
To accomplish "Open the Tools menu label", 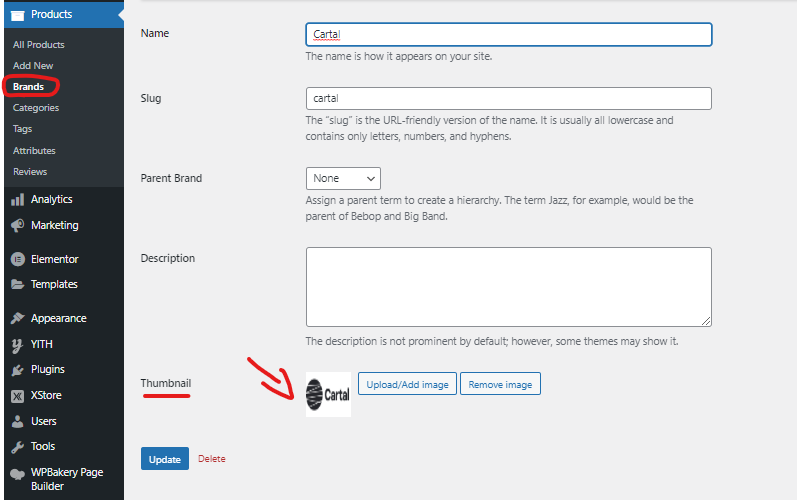I will pyautogui.click(x=43, y=446).
